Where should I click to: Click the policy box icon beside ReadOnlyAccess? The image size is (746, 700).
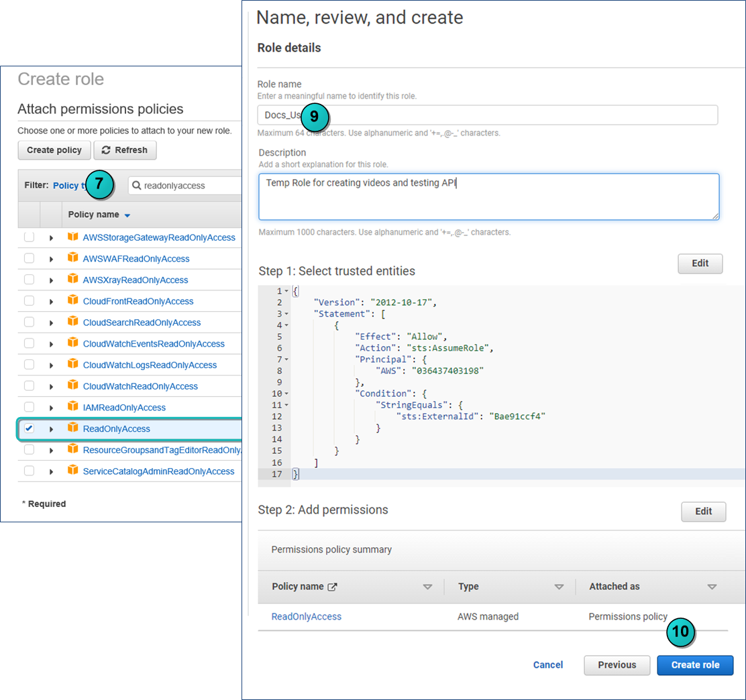point(73,427)
